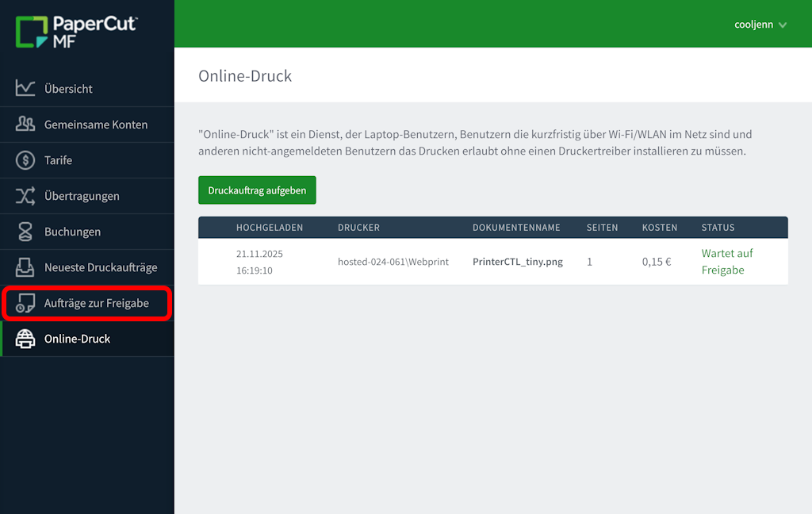Click the Hochgeladen column header

coord(270,228)
